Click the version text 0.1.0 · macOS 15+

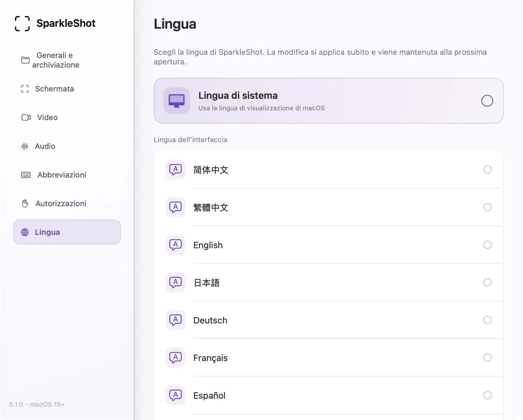37,404
